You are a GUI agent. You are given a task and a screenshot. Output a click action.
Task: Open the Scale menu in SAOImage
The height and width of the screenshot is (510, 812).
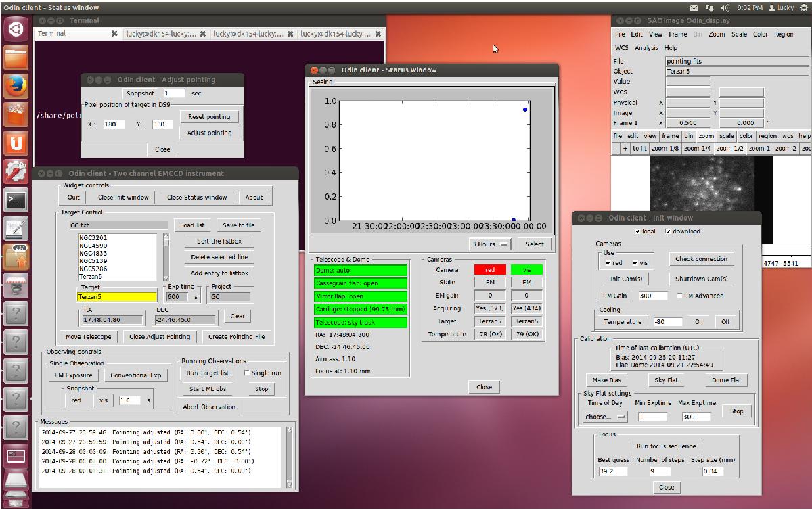coord(739,34)
